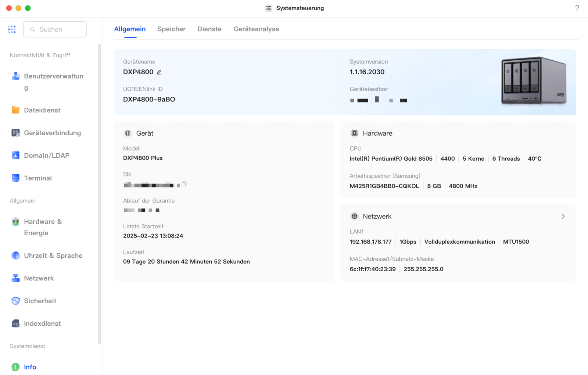
Task: Open Info under Systemdienst
Action: coord(29,367)
